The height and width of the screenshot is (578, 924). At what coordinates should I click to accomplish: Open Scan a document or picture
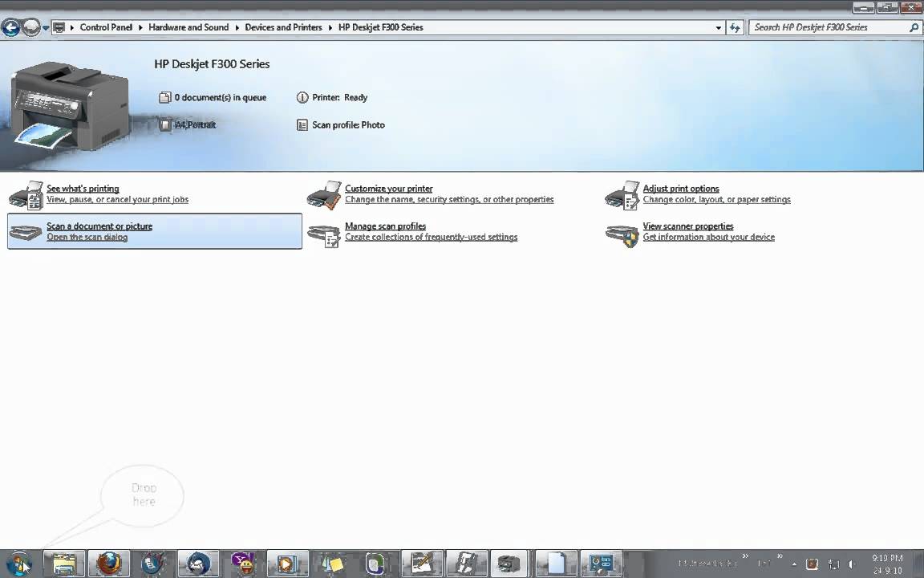tap(99, 226)
